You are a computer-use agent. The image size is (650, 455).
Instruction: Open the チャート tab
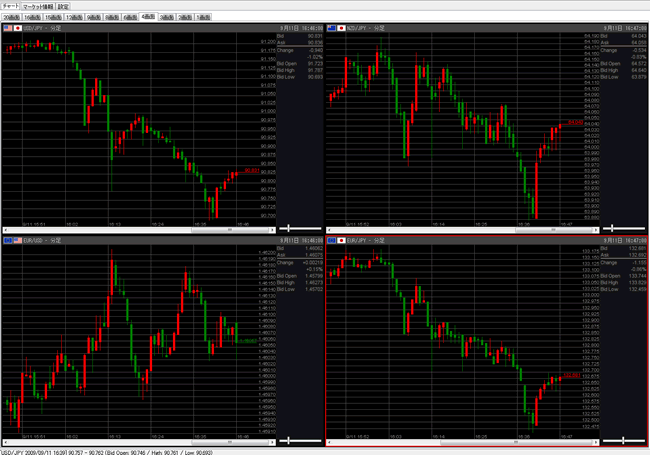(10, 6)
